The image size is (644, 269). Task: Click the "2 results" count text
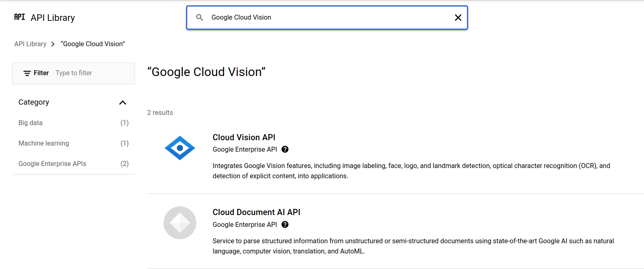pos(160,112)
